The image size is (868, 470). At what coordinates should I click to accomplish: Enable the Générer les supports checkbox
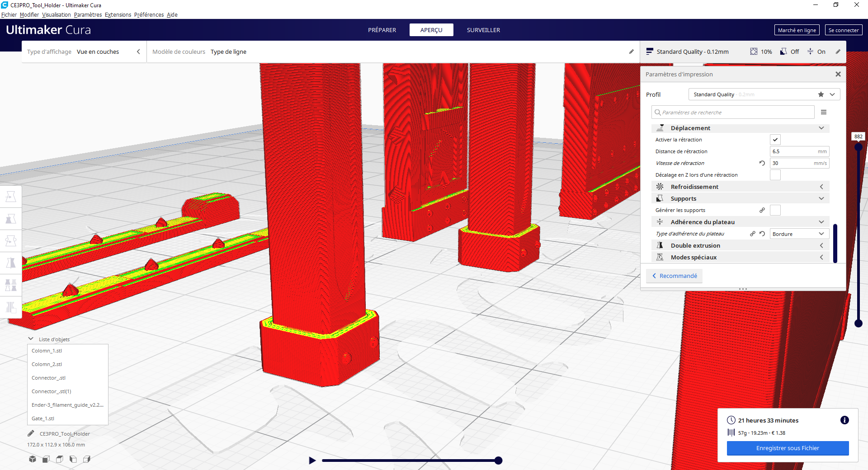click(775, 210)
